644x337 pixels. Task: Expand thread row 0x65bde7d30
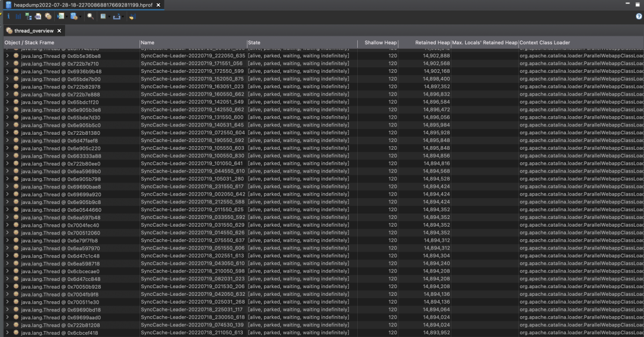[x=7, y=117]
